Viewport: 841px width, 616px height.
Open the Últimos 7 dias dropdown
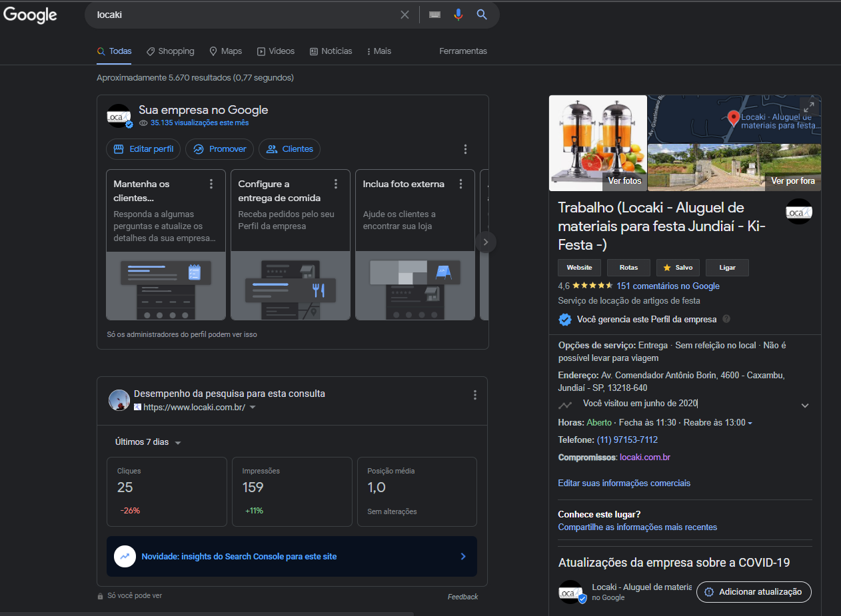(148, 442)
